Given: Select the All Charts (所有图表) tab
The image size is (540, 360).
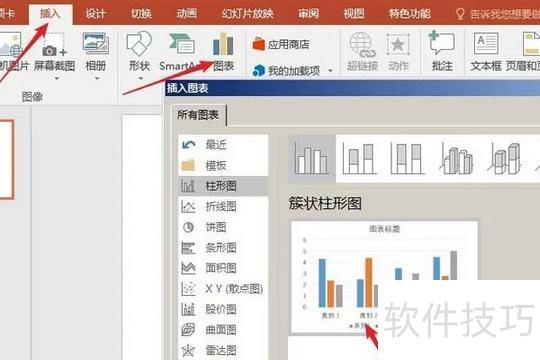Looking at the screenshot, I should pos(198,115).
